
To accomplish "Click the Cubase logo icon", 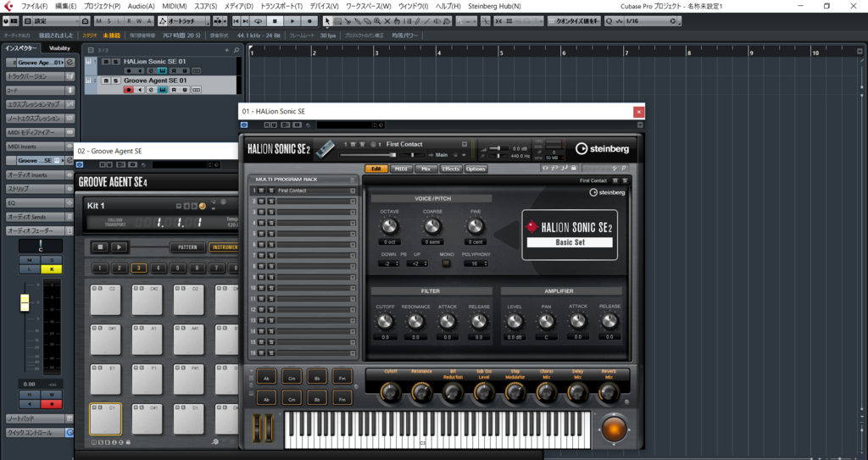I will [8, 6].
